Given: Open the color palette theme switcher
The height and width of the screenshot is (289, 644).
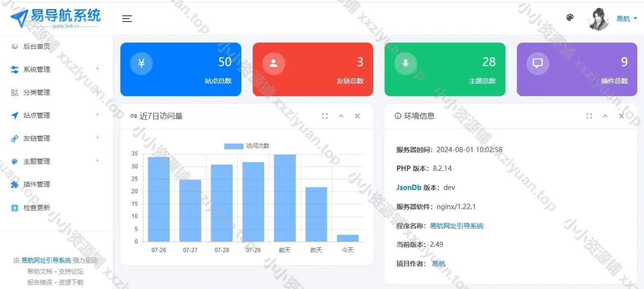Looking at the screenshot, I should (569, 18).
